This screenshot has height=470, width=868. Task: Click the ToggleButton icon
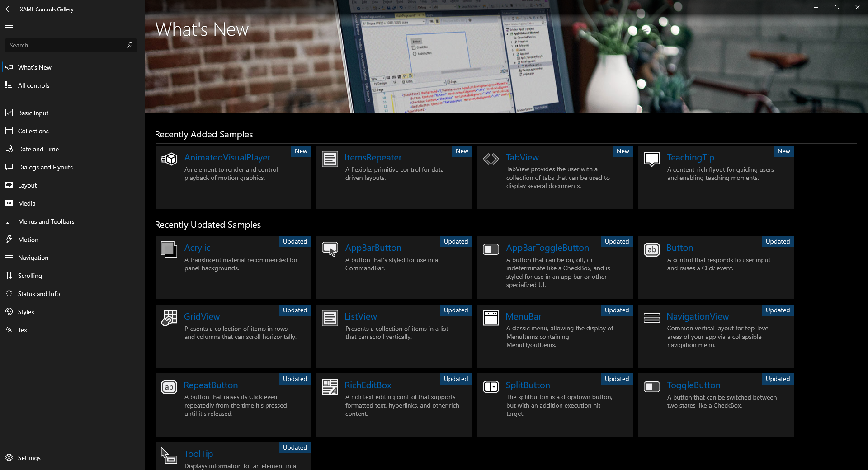(652, 387)
